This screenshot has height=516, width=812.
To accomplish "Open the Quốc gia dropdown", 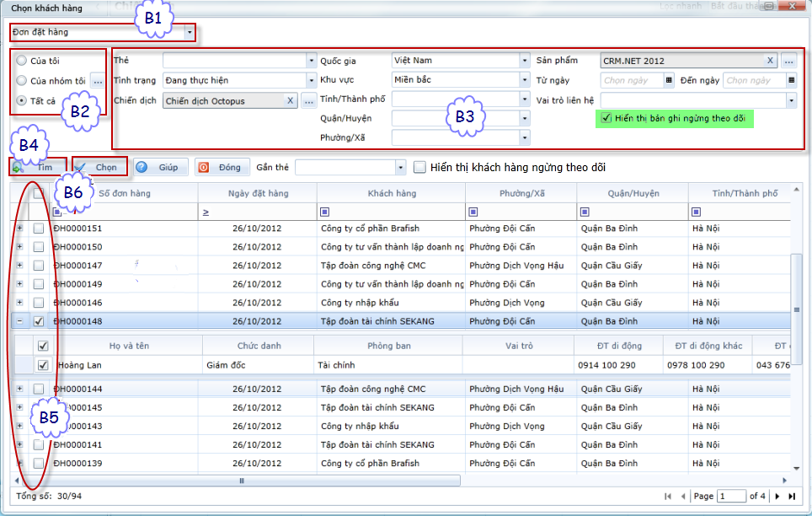I will [525, 61].
